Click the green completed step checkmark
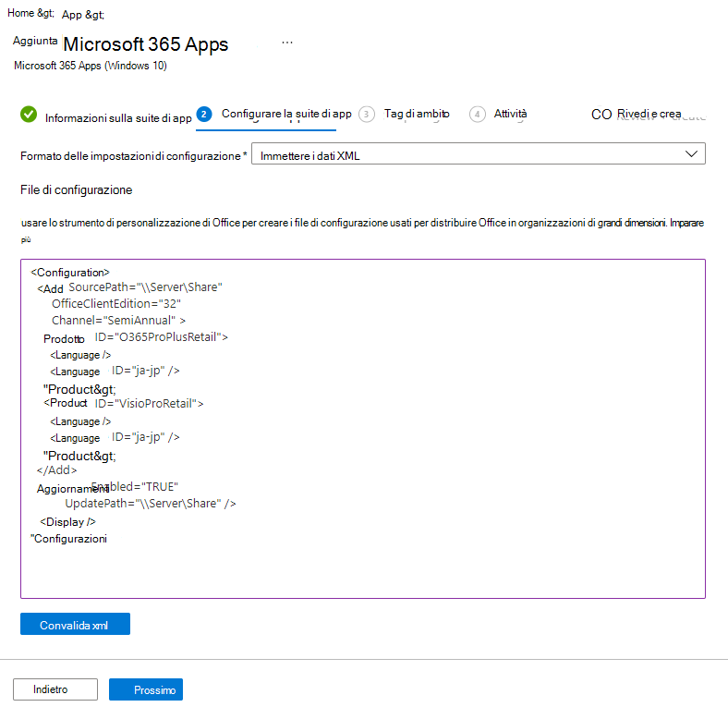The height and width of the screenshot is (707, 728). pos(29,115)
